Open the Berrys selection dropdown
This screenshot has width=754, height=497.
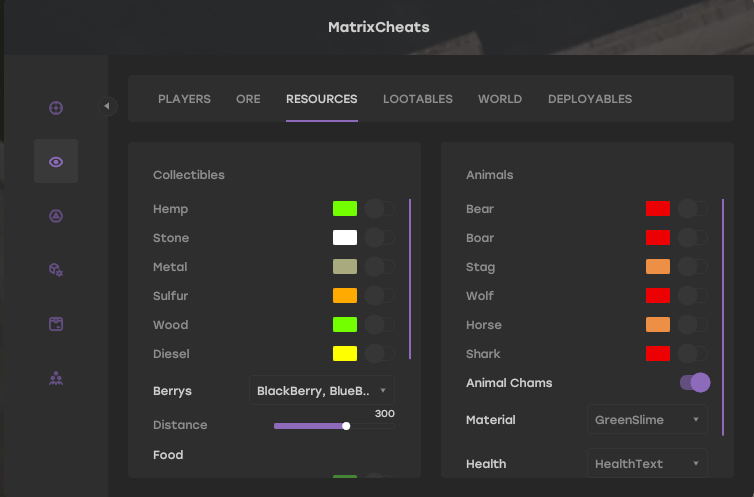[322, 390]
